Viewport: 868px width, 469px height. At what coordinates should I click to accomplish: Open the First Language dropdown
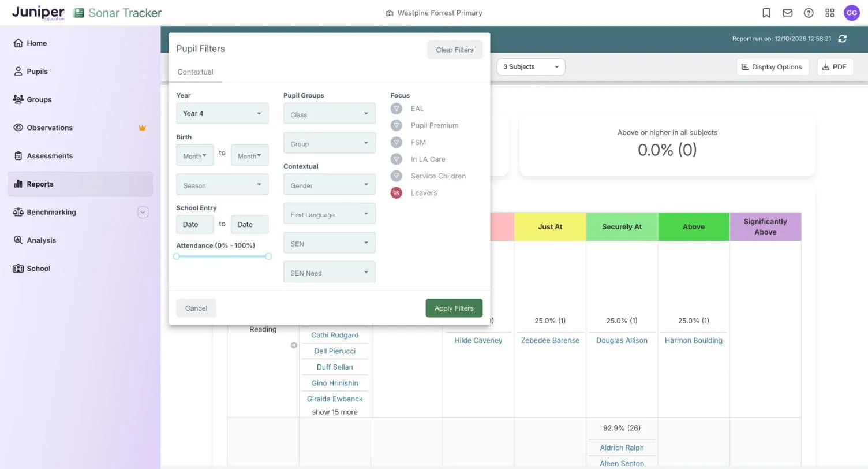coord(330,214)
